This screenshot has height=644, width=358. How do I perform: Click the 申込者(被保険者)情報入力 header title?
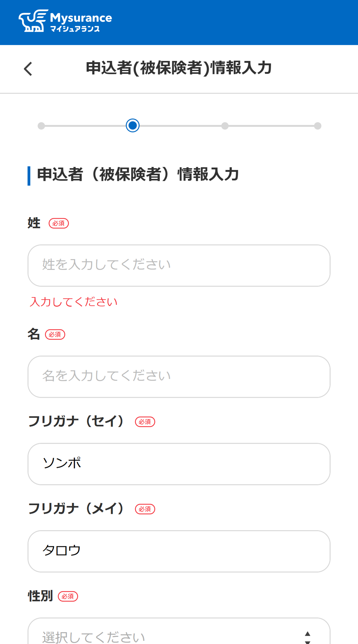(x=179, y=68)
